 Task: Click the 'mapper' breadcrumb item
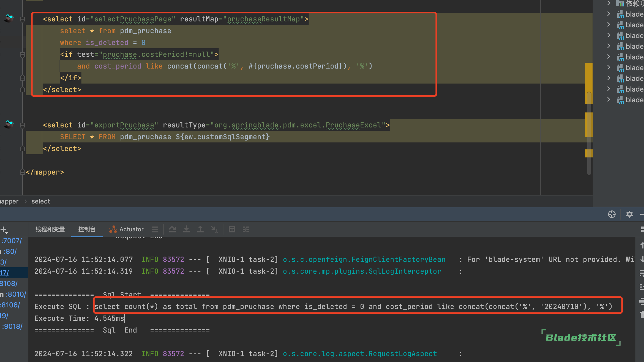pos(9,201)
